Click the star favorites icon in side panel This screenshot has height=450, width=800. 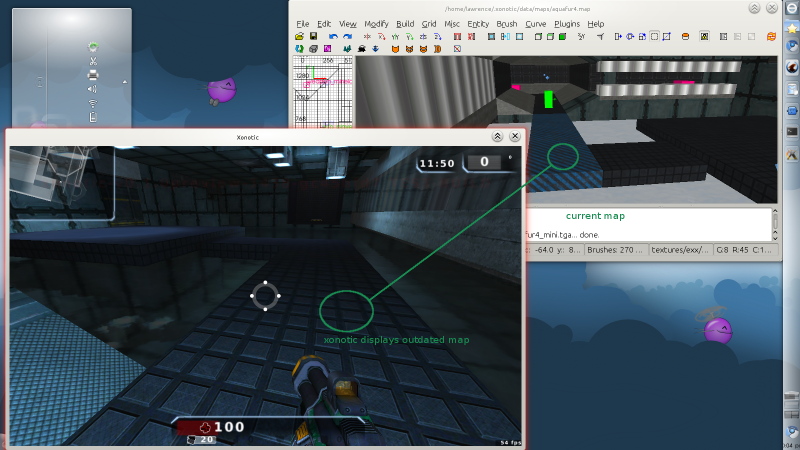tap(792, 27)
